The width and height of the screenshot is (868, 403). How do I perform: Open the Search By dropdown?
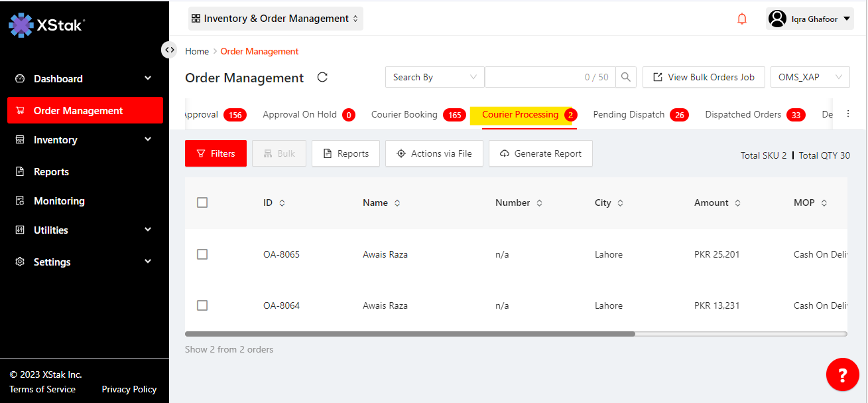tap(434, 77)
